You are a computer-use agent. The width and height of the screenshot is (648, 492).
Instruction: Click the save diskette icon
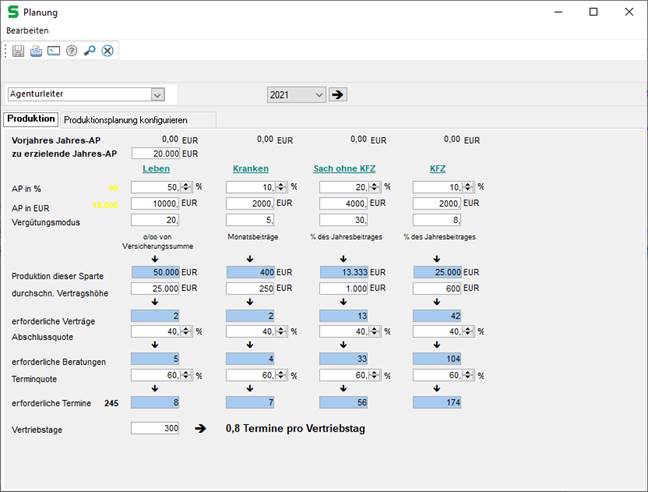[18, 51]
